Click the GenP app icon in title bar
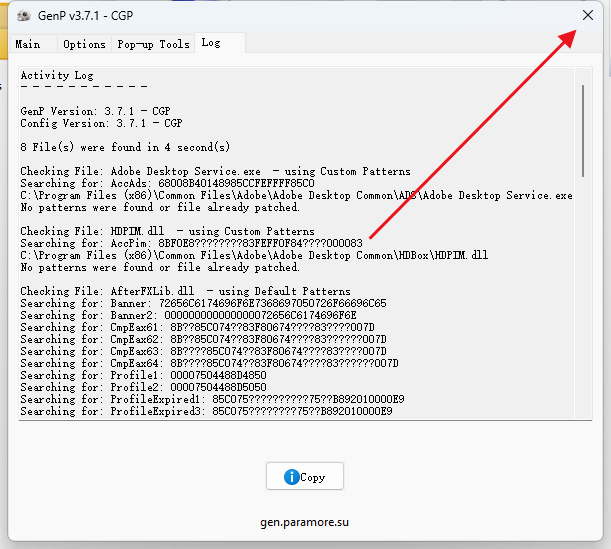The image size is (611, 549). coord(24,16)
